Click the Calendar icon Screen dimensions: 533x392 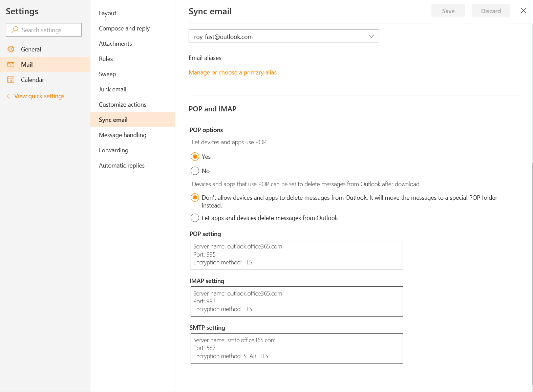[x=11, y=80]
